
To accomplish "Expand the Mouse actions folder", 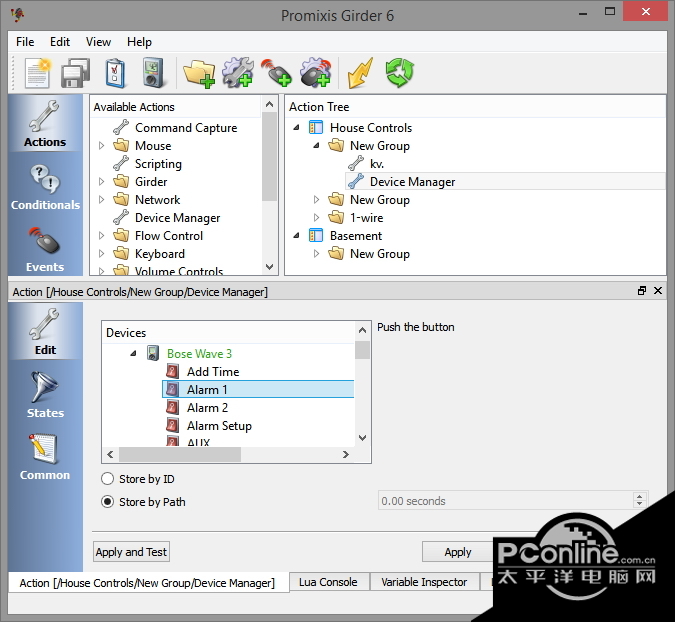I will point(102,145).
